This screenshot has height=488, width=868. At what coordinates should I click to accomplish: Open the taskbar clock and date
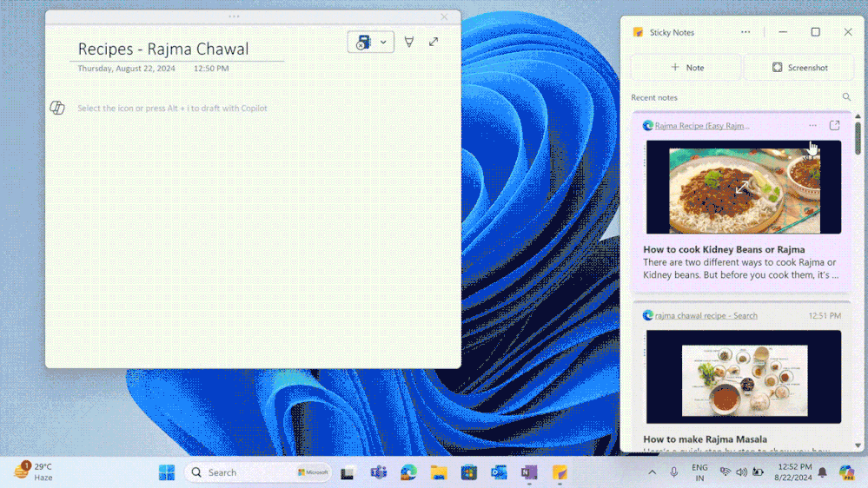794,472
